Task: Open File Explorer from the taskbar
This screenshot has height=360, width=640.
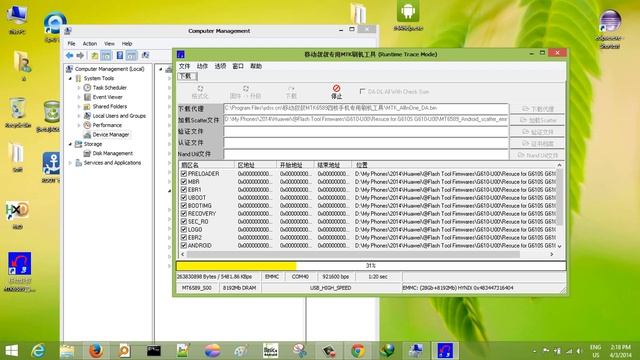Action: pyautogui.click(x=67, y=351)
